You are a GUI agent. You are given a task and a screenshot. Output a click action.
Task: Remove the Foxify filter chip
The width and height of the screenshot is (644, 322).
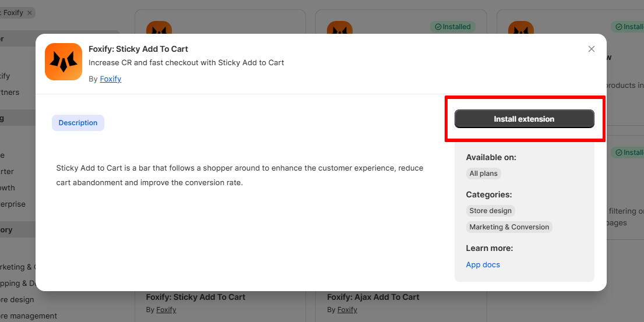(30, 12)
